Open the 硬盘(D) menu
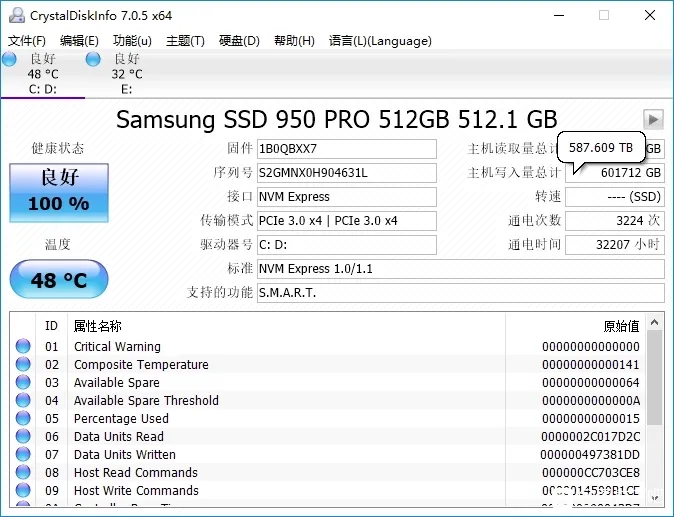Viewport: 674px width, 517px height. pyautogui.click(x=239, y=41)
